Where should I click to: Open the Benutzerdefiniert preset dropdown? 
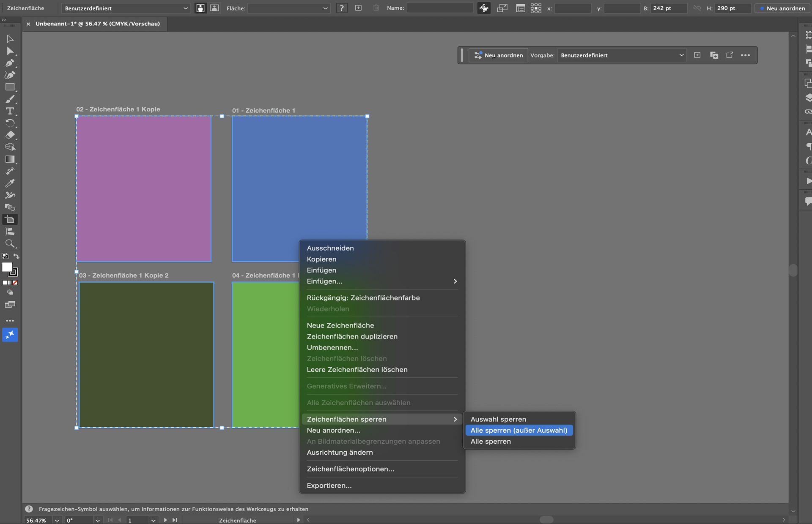pos(126,8)
